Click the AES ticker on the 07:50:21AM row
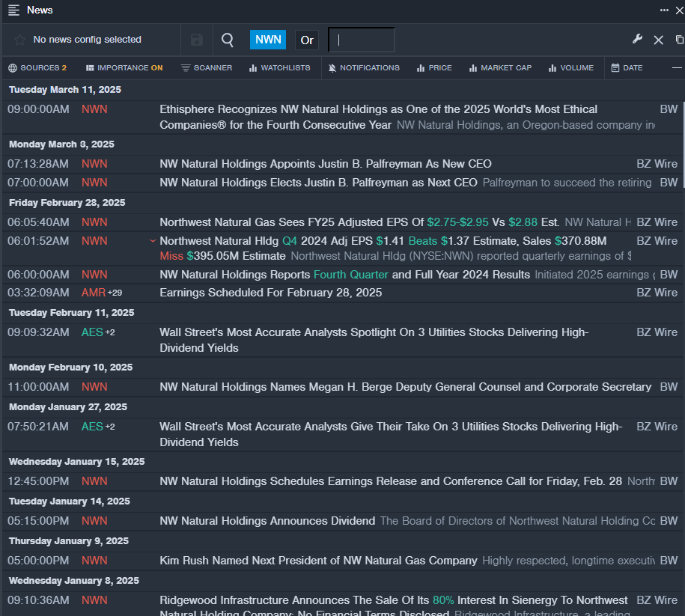This screenshot has width=685, height=616. (x=92, y=427)
